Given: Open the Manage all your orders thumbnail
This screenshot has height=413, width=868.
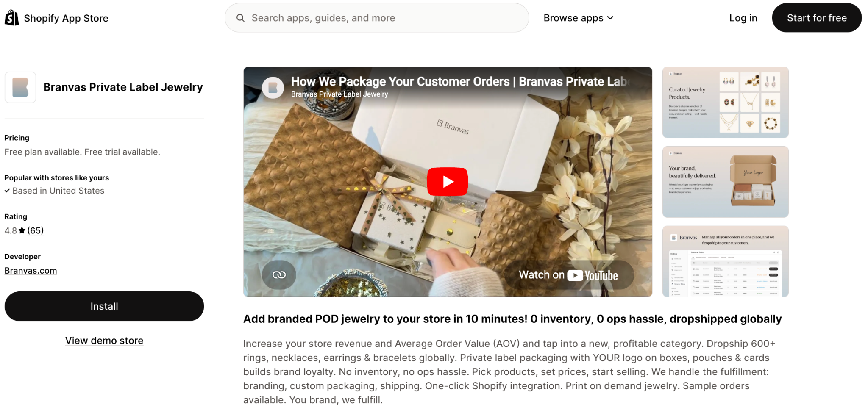Looking at the screenshot, I should 725,261.
